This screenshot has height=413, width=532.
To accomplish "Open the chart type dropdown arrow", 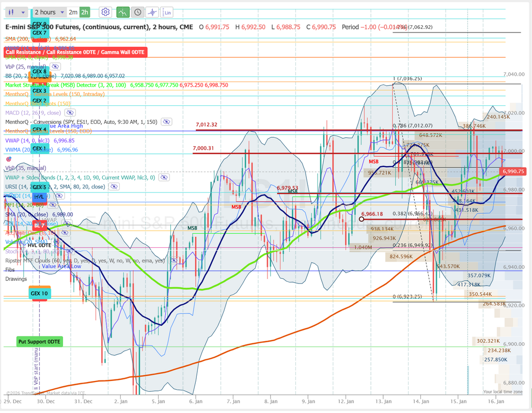I will (23, 12).
